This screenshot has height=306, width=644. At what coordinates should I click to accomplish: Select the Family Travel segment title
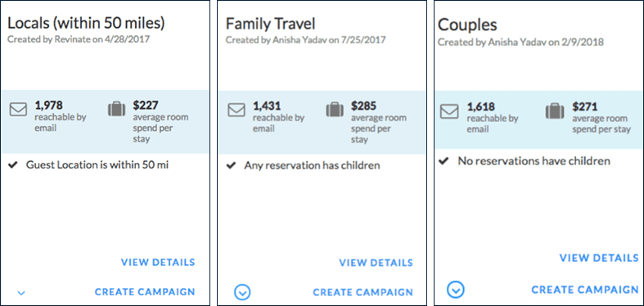pos(271,25)
